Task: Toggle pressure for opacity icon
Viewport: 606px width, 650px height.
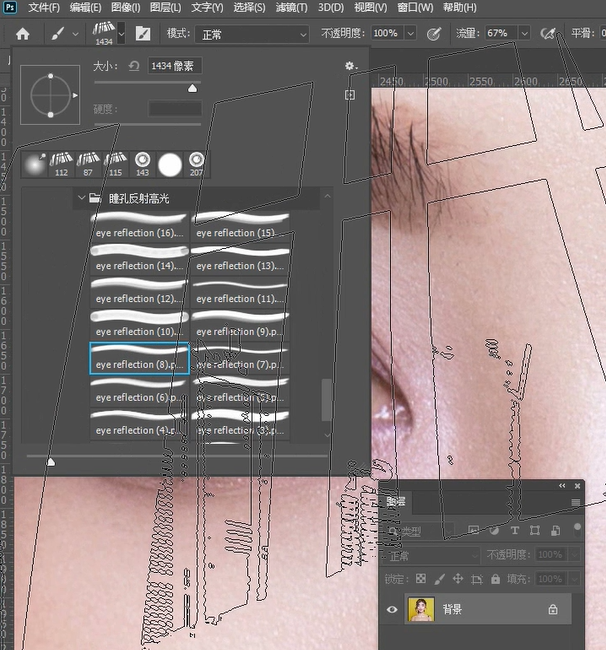Action: click(x=434, y=33)
